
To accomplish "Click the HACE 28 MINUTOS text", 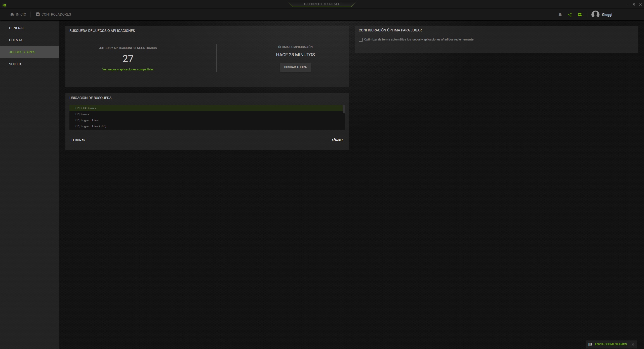I will (295, 55).
